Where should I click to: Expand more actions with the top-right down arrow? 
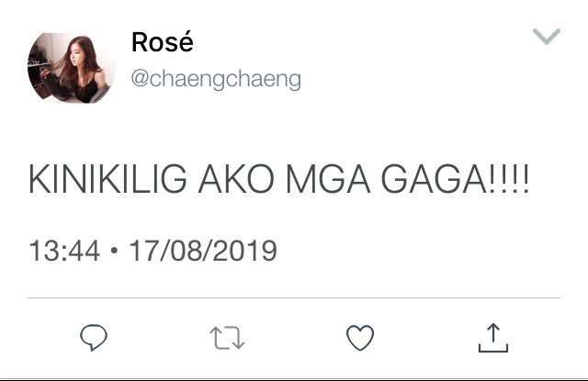tap(547, 37)
